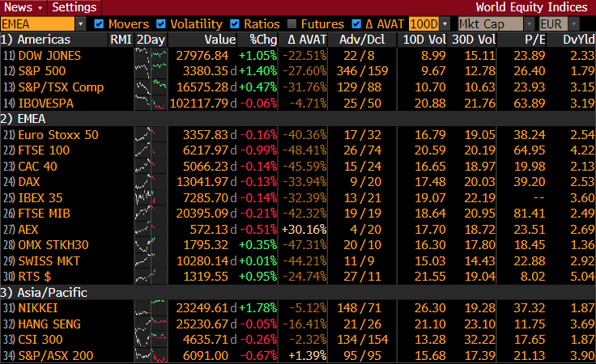Viewport: 596px width, 364px height.
Task: View the IBEX 35 2Day sparkline chart
Action: tap(151, 197)
